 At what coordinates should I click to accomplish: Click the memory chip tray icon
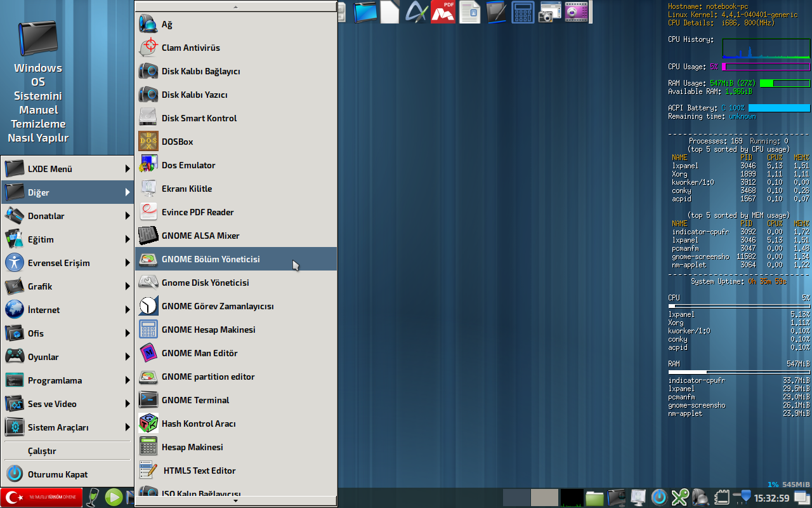coord(721,497)
